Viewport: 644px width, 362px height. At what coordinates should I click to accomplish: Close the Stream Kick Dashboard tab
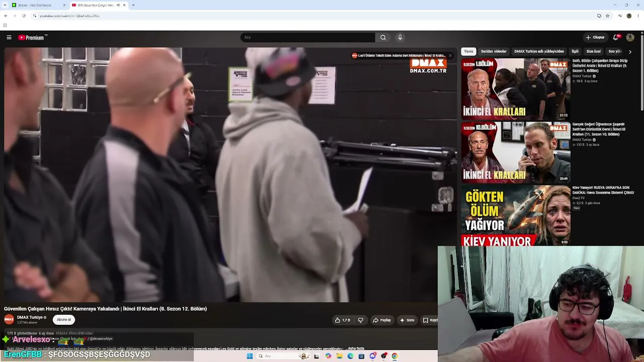64,5
